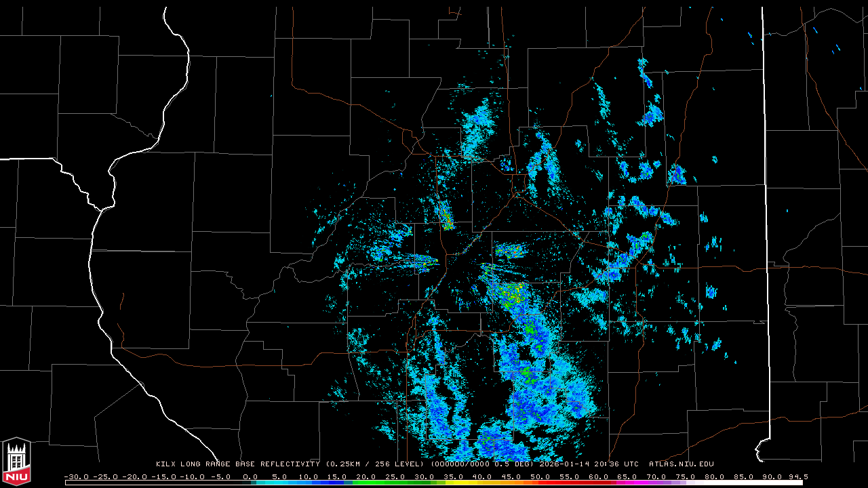Click the 2026-01-14 20:36 UTC timestamp
The image size is (868, 488).
pyautogui.click(x=599, y=464)
